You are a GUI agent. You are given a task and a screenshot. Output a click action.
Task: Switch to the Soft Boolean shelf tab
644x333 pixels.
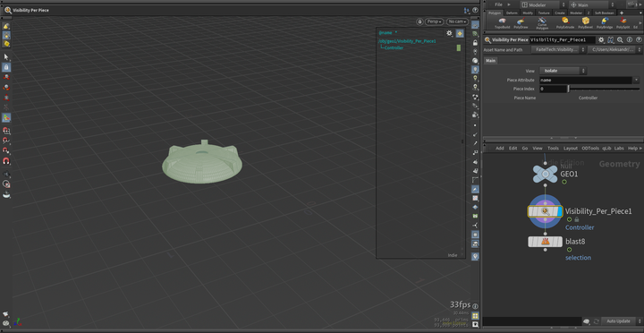(604, 13)
